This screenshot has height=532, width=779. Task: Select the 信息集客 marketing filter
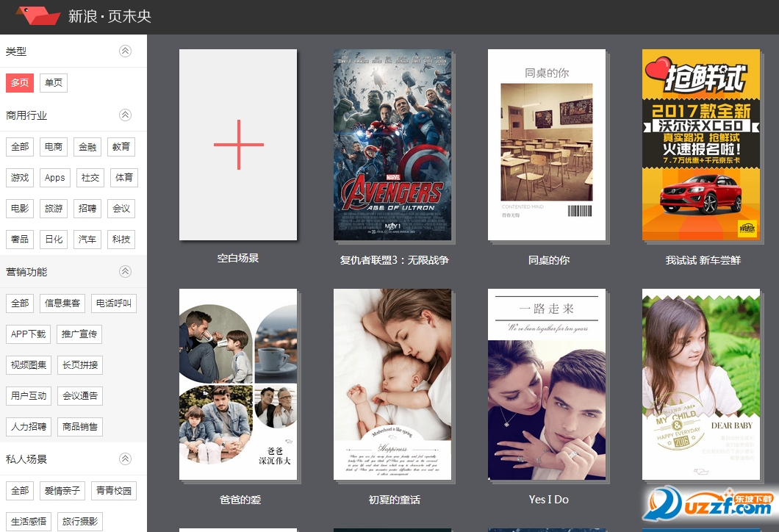tap(62, 303)
